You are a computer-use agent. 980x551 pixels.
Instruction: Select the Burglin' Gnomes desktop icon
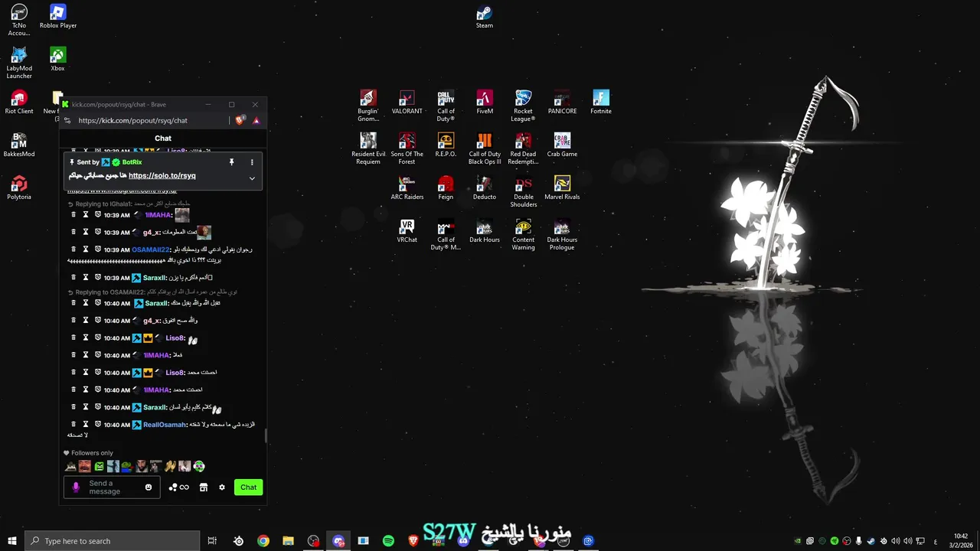(368, 106)
